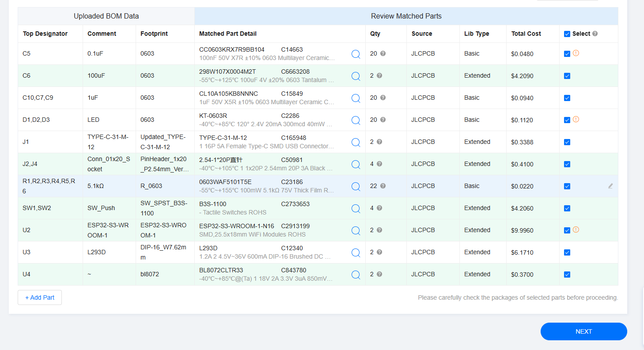This screenshot has height=350, width=644.
Task: Click the quantity help icon for C6
Action: point(379,75)
